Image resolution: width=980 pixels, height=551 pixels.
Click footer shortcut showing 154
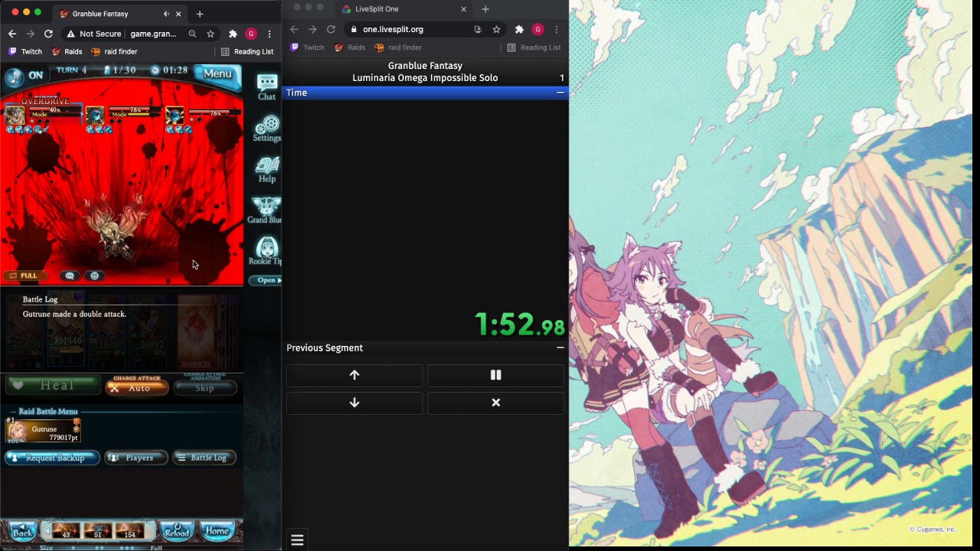click(x=129, y=530)
